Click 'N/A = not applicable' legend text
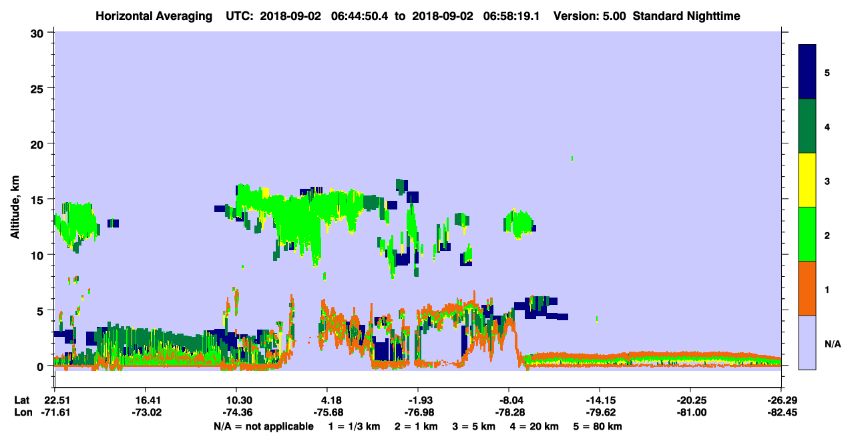This screenshot has width=868, height=445. [263, 426]
